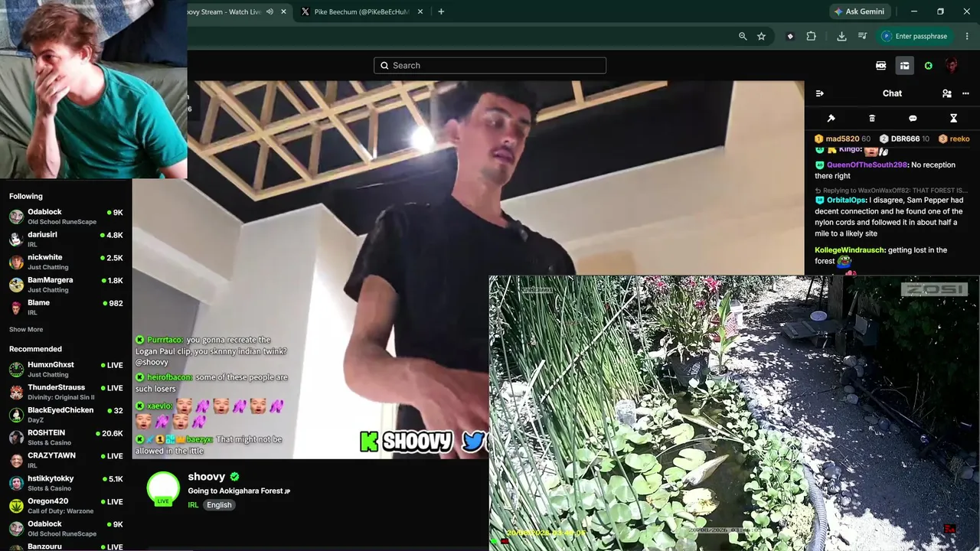Open the Chrome three-dot menu
980x551 pixels.
point(968,36)
